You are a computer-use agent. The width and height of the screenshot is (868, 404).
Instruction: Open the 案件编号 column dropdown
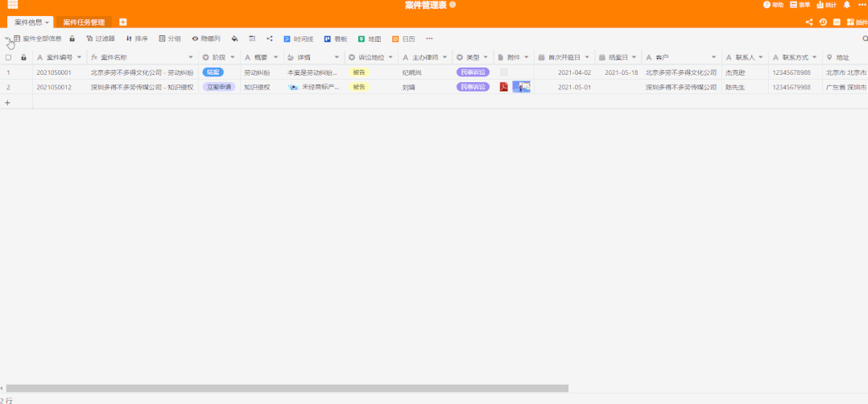tap(79, 57)
